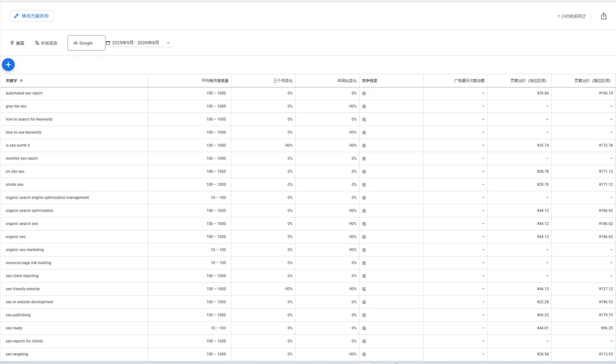This screenshot has height=364, width=616.
Task: Click the sort arrow next to 关键字
Action: click(21, 81)
